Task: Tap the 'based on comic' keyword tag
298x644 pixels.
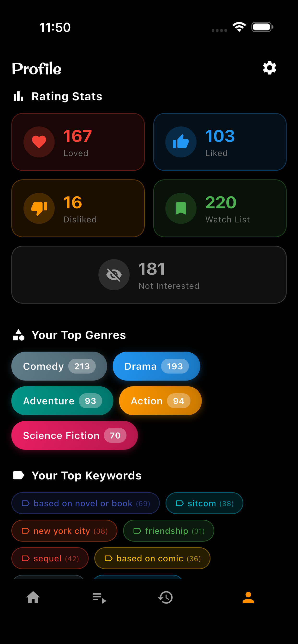Action: tap(152, 558)
